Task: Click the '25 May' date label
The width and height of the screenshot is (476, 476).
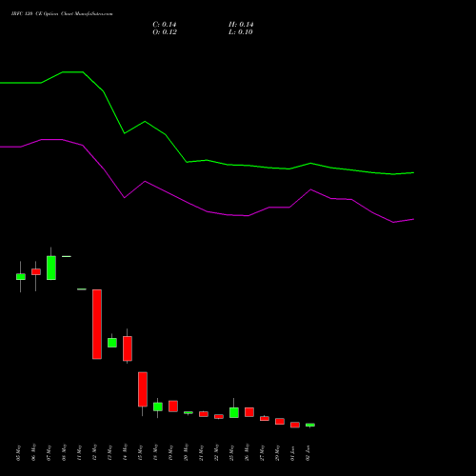Action: [x=231, y=453]
